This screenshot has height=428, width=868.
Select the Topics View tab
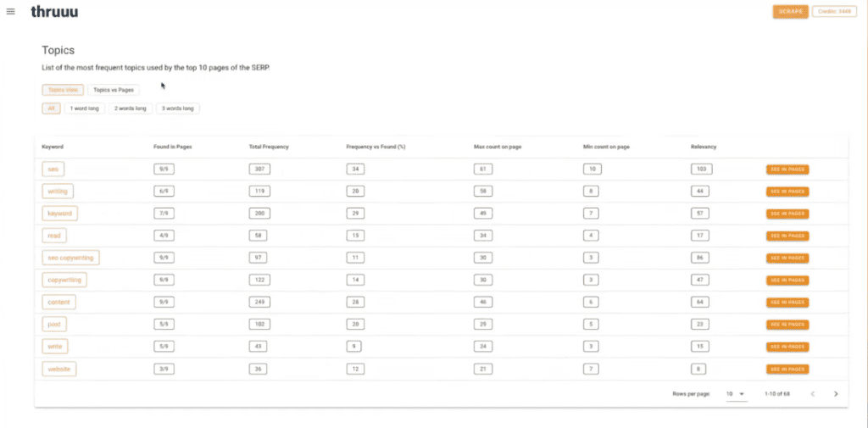[63, 90]
